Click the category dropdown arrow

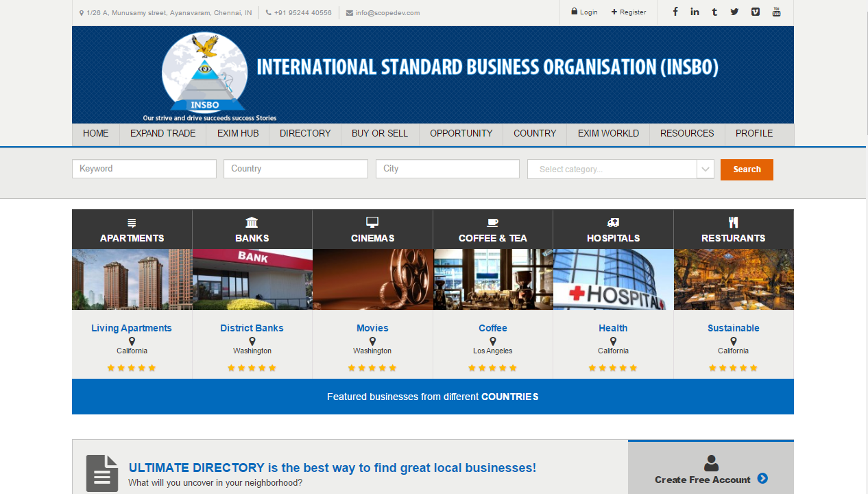[706, 169]
